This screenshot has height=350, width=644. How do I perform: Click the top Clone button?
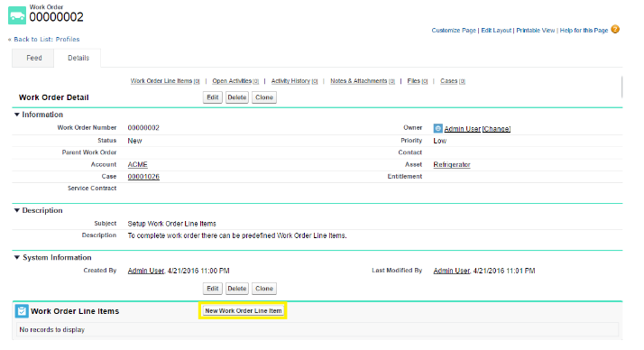coord(264,97)
